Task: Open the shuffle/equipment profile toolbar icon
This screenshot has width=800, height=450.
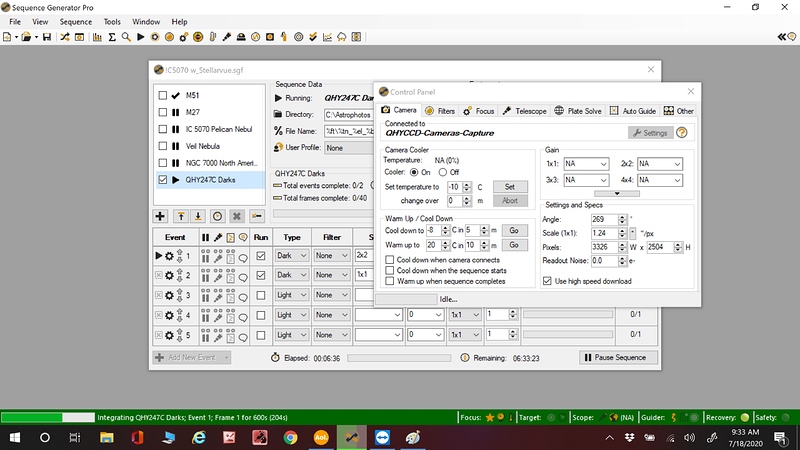Action: click(x=65, y=37)
